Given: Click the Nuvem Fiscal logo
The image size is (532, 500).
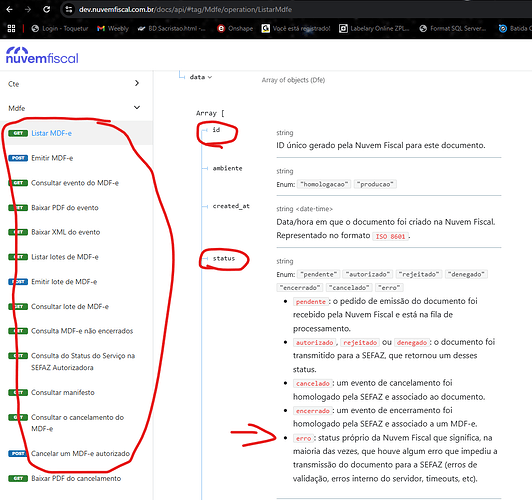Looking at the screenshot, I should [x=42, y=56].
